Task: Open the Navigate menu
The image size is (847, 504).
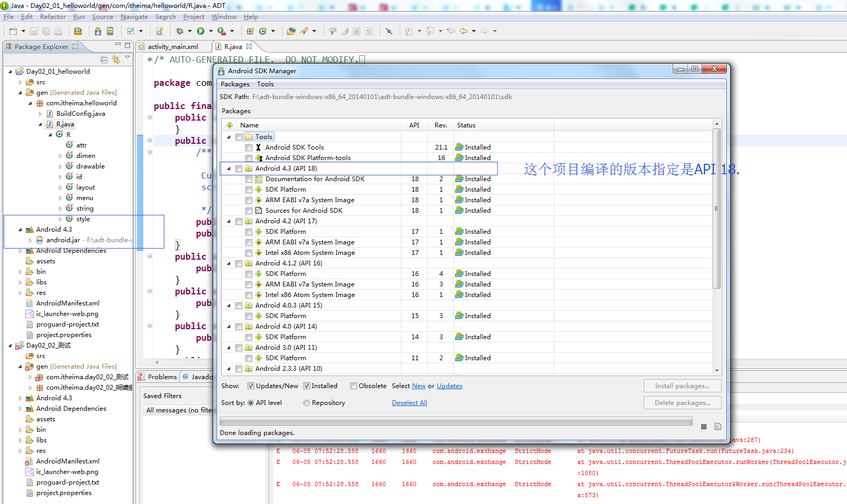Action: tap(134, 17)
